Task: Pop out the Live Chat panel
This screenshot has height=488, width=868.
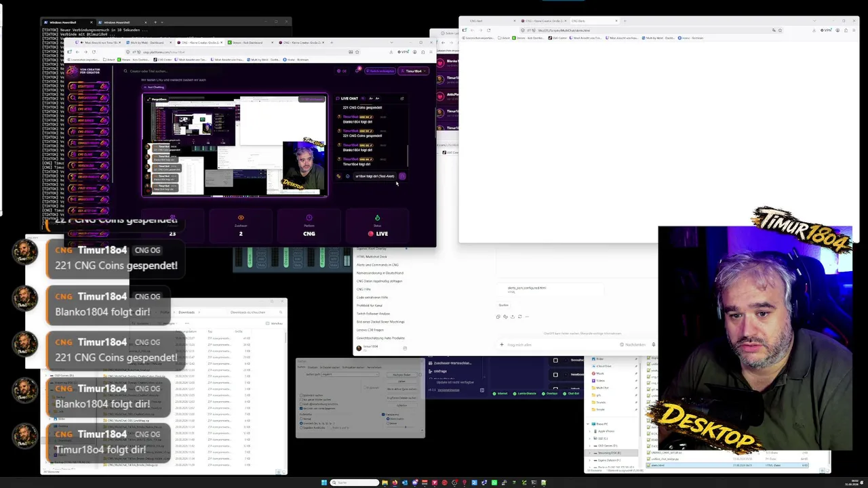Action: pyautogui.click(x=402, y=98)
